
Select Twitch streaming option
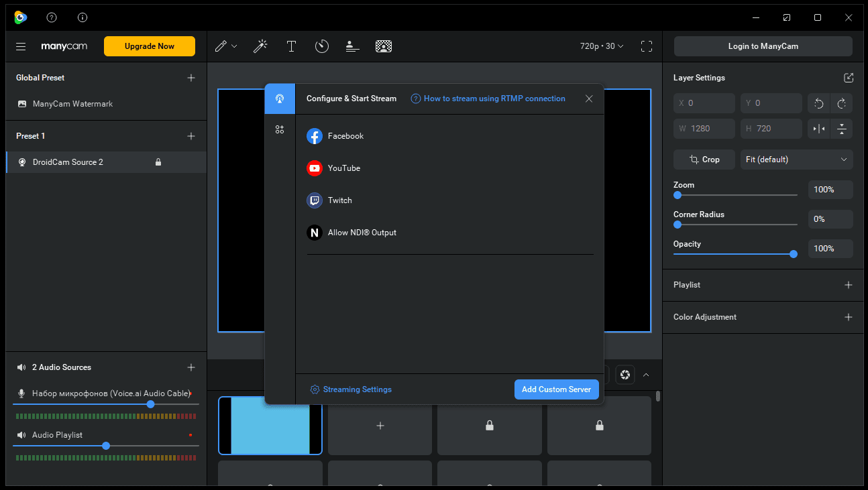(329, 200)
